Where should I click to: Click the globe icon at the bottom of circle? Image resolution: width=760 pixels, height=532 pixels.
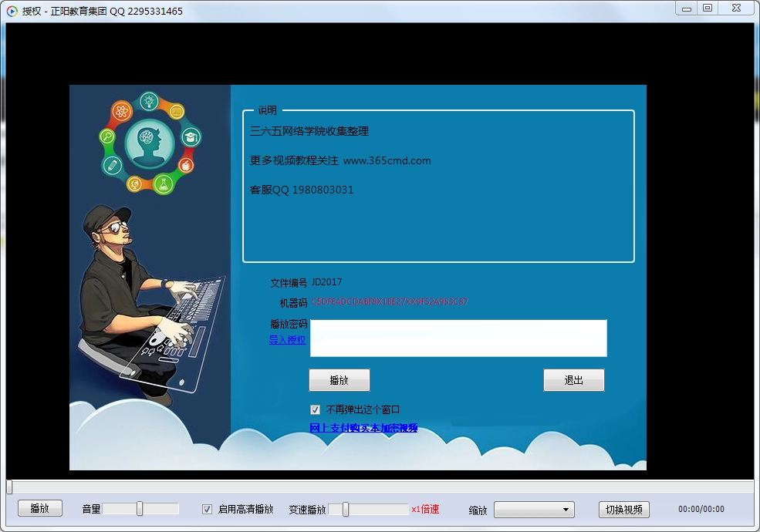pyautogui.click(x=134, y=184)
